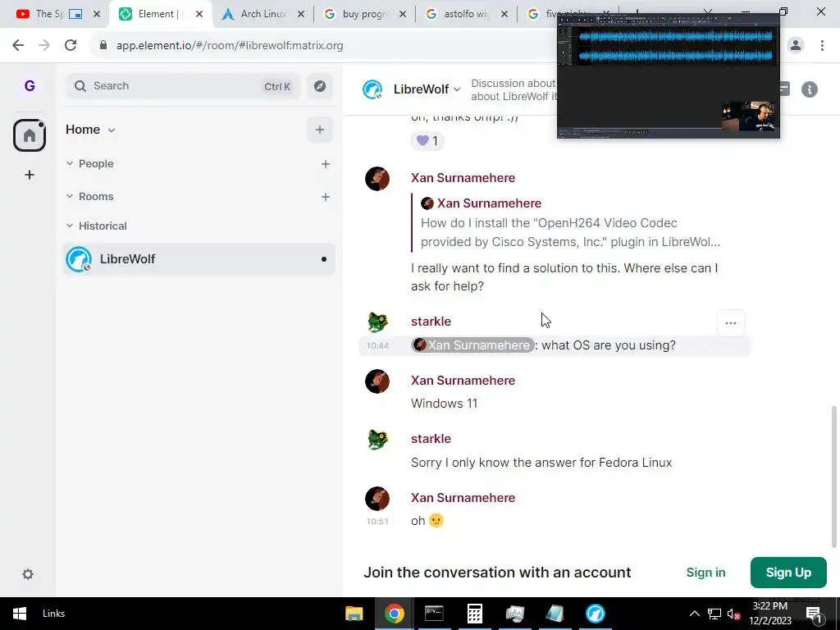Viewport: 840px width, 630px height.
Task: Show hidden system tray icons
Action: click(694, 614)
